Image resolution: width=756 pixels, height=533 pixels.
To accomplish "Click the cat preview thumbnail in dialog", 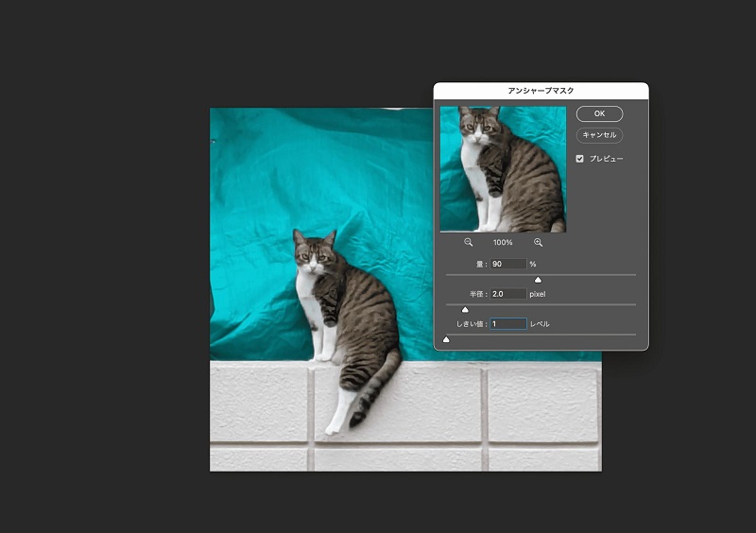I will pyautogui.click(x=503, y=168).
